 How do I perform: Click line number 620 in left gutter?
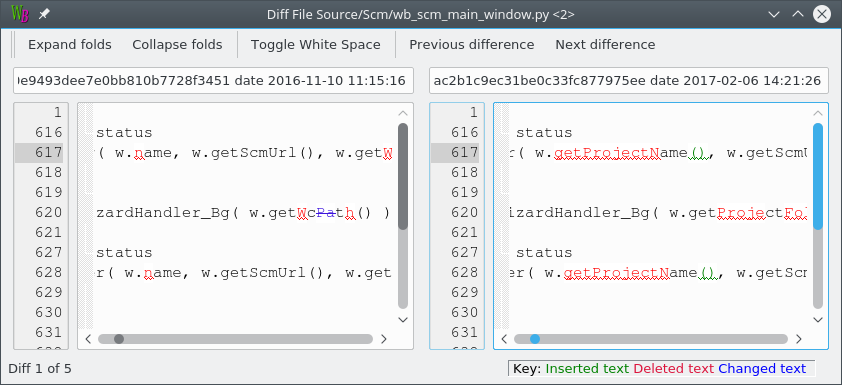coord(49,213)
